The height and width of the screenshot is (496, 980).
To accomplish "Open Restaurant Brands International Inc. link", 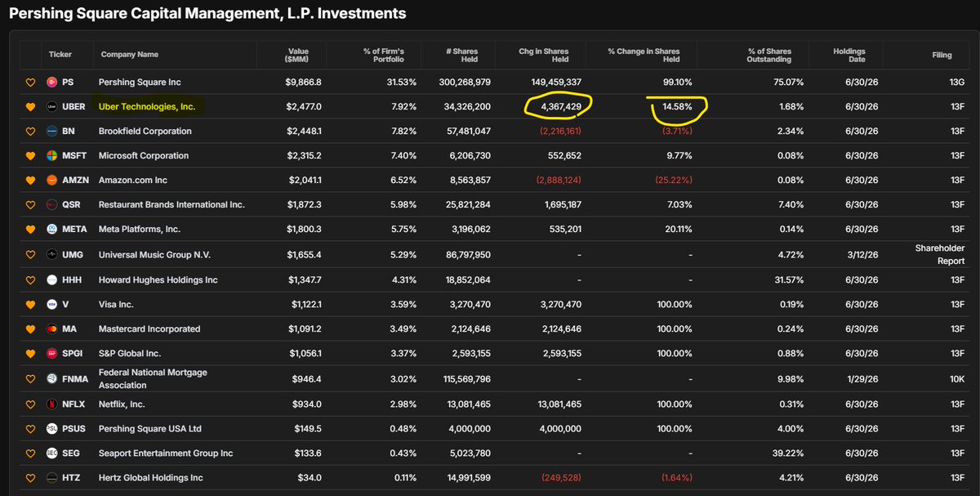I will [x=171, y=205].
